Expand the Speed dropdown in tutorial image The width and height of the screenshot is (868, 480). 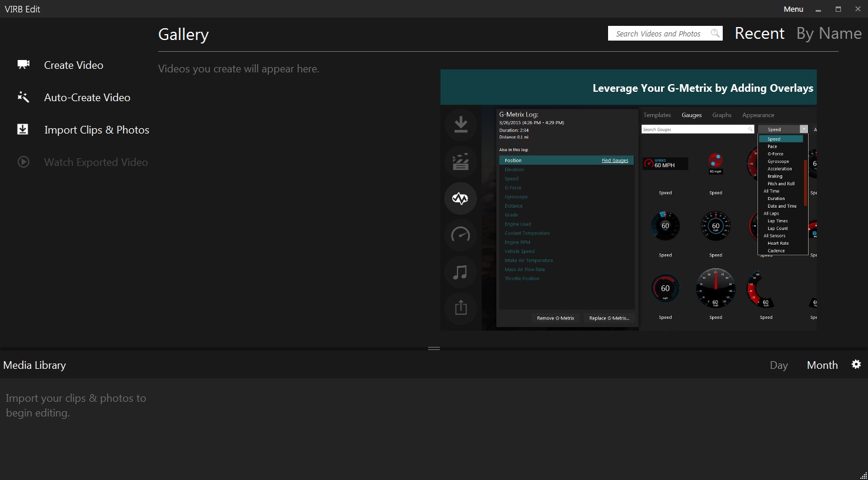[803, 129]
